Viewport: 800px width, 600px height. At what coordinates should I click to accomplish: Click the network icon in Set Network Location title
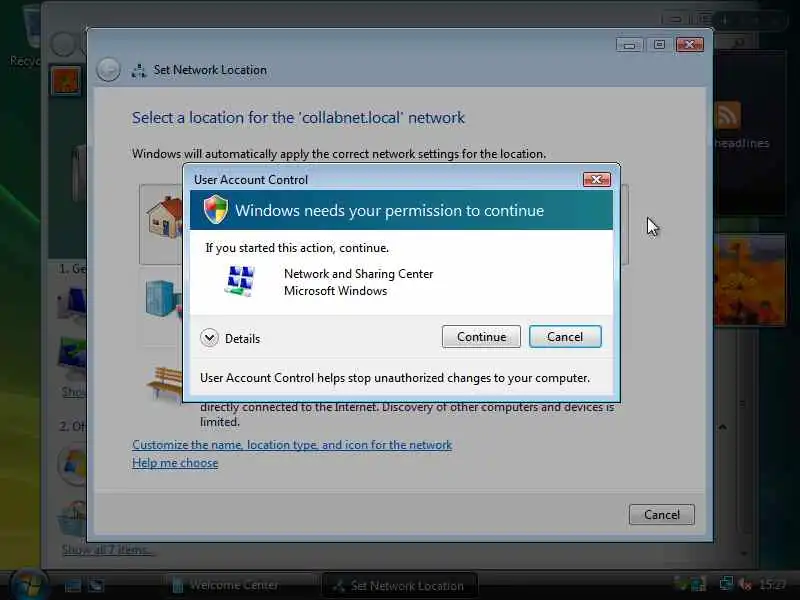[x=138, y=70]
